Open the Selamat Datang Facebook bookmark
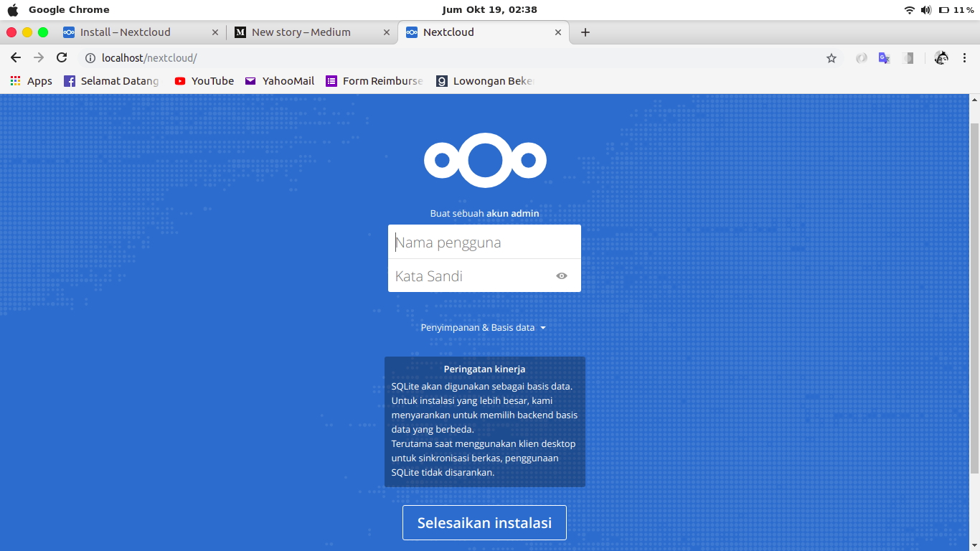 coord(111,81)
